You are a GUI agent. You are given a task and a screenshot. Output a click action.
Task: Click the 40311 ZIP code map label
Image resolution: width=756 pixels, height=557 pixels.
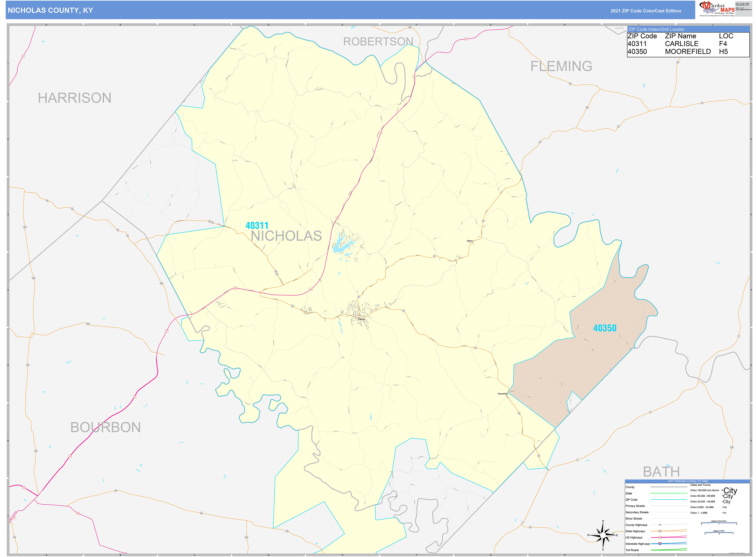click(257, 226)
